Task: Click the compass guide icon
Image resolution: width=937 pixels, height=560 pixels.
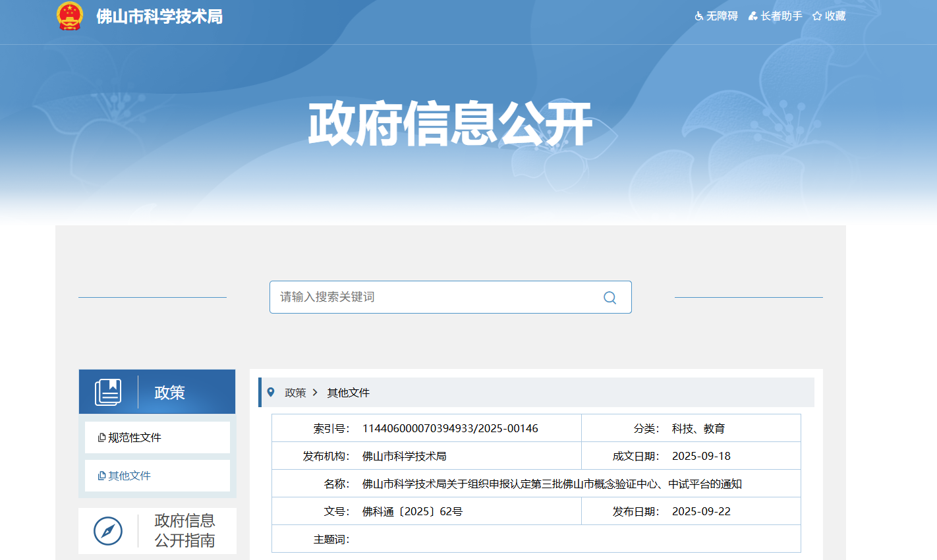Action: (108, 530)
